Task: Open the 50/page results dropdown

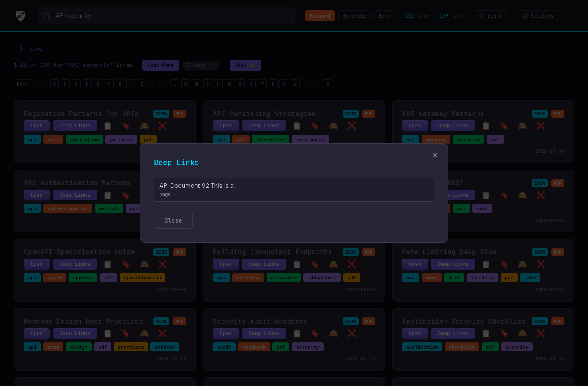Action: 201,65
